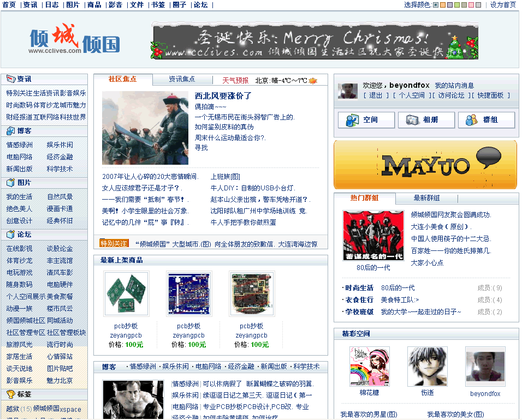
Task: Click the 特别关注 label
Action: [114, 244]
